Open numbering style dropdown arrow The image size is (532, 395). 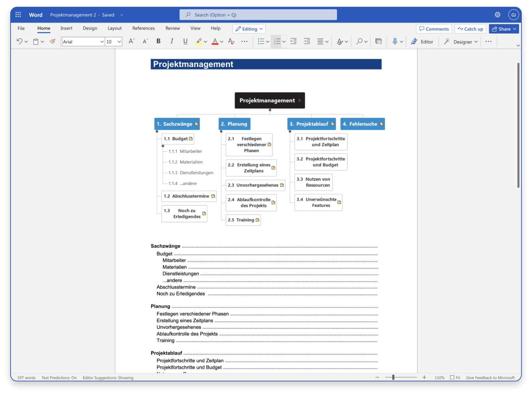coord(284,42)
